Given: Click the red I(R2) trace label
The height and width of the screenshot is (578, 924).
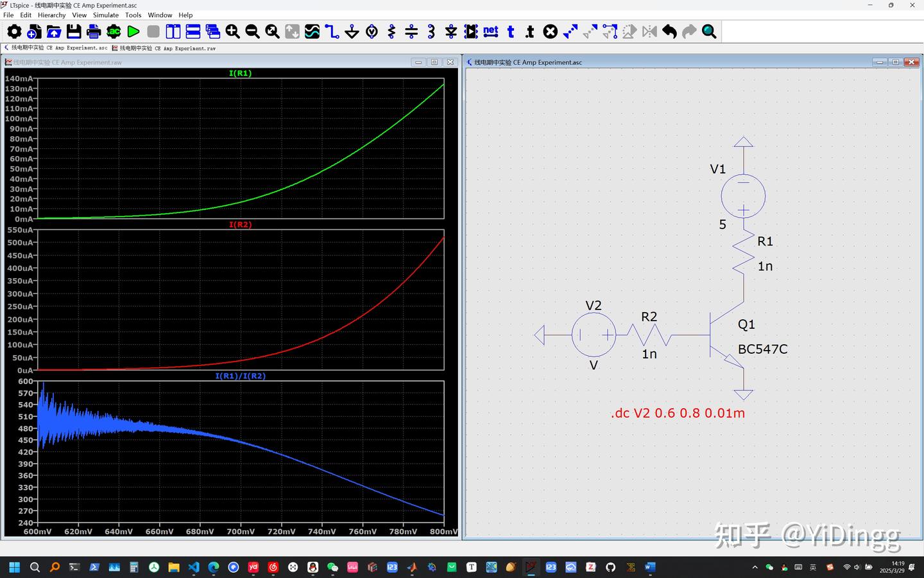Looking at the screenshot, I should 240,225.
